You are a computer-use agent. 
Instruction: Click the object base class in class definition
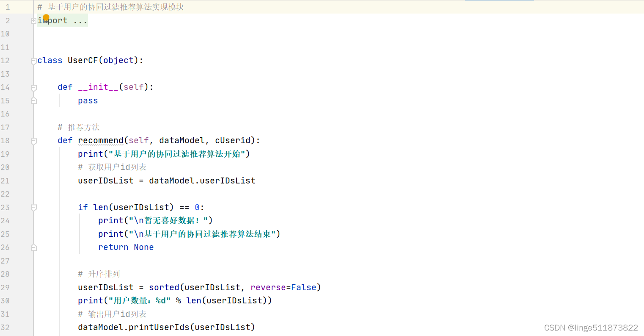(118, 61)
